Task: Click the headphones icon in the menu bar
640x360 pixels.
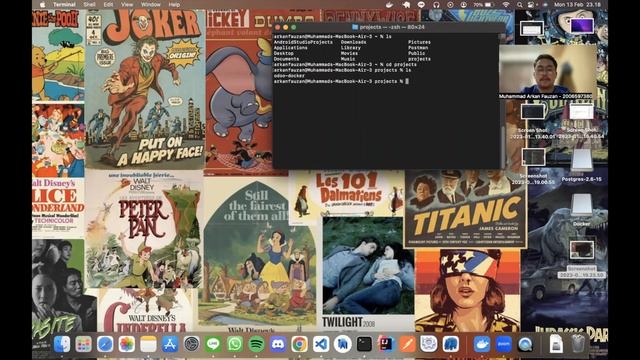Action: 436,4
